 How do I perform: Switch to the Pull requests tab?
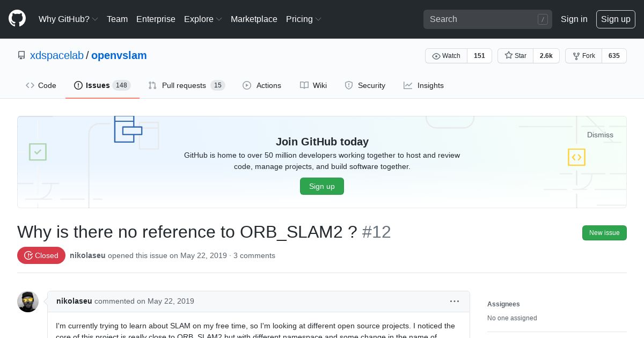point(187,85)
